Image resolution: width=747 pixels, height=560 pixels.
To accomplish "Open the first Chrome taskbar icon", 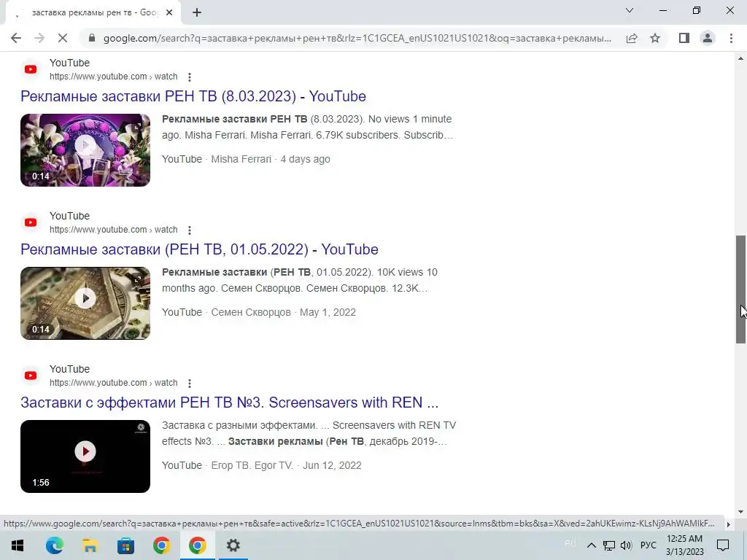I will 161,545.
